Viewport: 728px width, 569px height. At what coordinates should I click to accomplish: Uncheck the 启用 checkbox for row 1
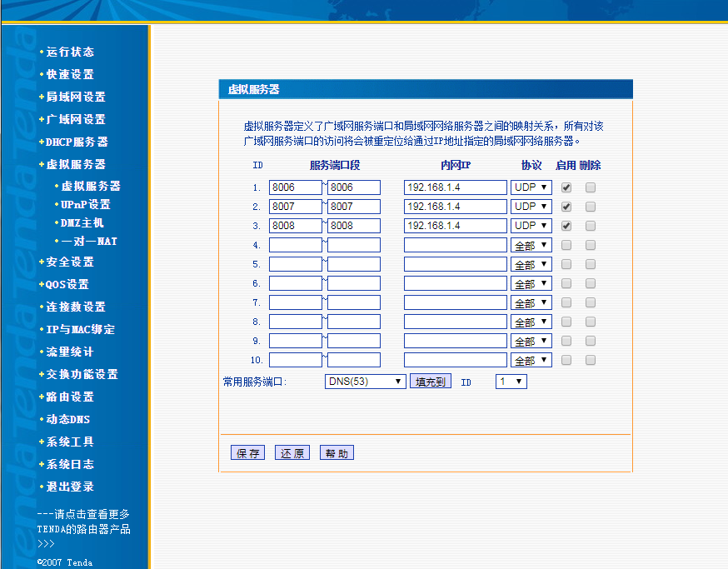[566, 187]
